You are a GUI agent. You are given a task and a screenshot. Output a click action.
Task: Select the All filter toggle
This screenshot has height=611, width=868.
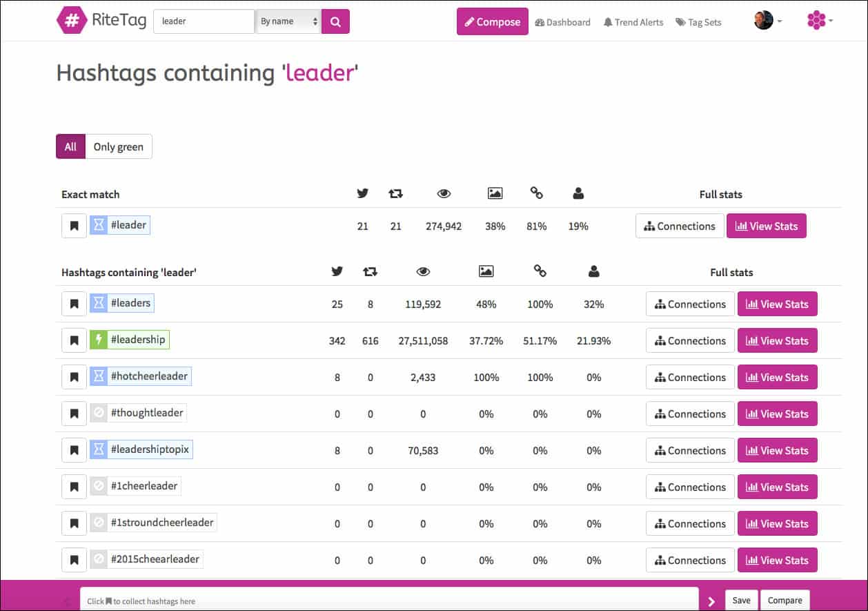[70, 146]
